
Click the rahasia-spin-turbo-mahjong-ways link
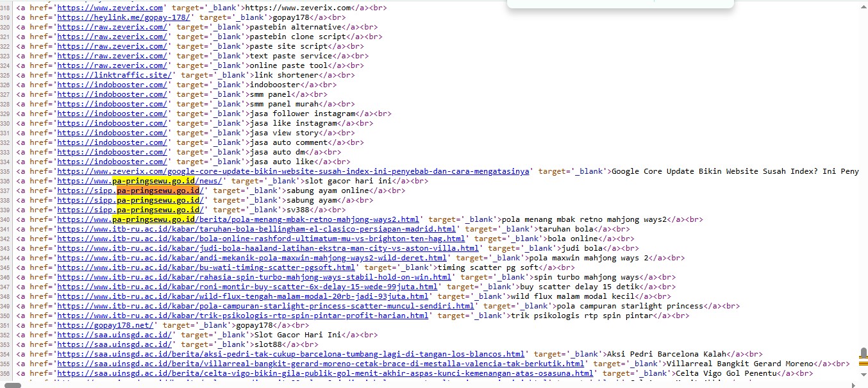tap(254, 277)
